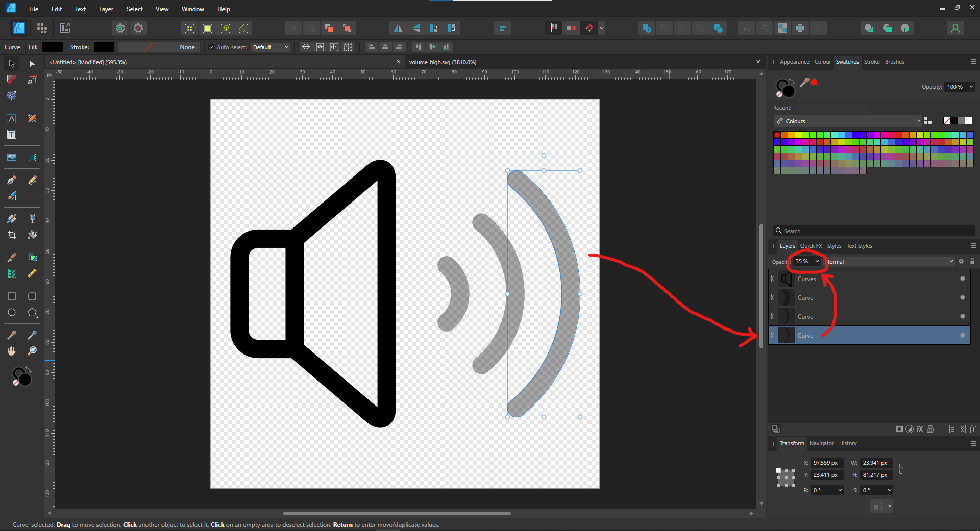
Task: Click the delete layer trash icon
Action: pos(973,429)
